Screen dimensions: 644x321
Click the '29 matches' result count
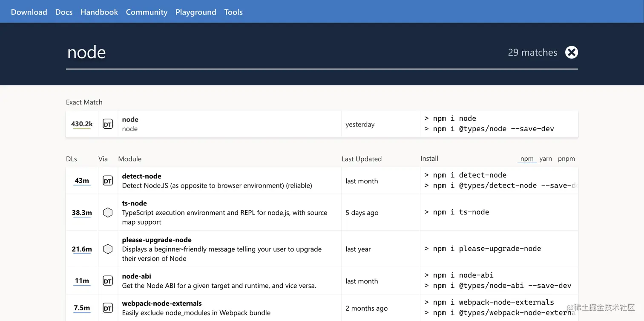point(532,52)
